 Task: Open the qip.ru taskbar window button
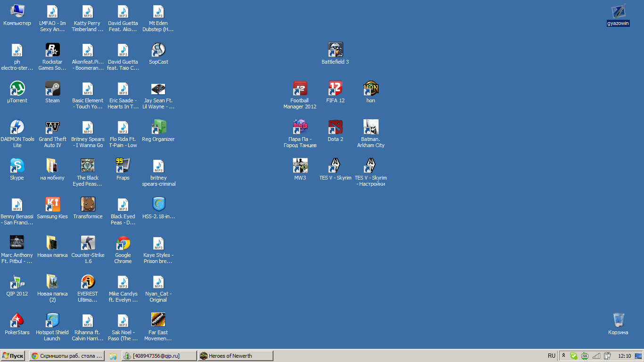coord(159,356)
